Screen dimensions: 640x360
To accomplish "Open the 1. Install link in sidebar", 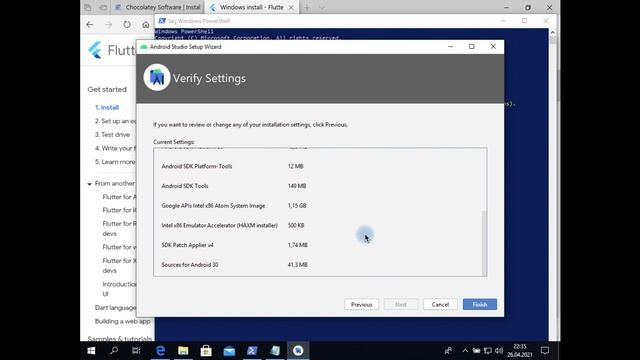I will point(107,107).
